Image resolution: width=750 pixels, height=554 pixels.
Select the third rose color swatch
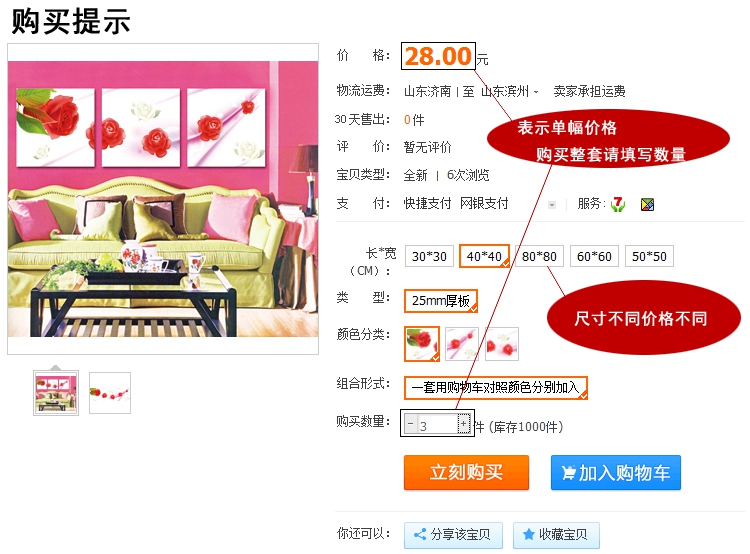pos(502,343)
